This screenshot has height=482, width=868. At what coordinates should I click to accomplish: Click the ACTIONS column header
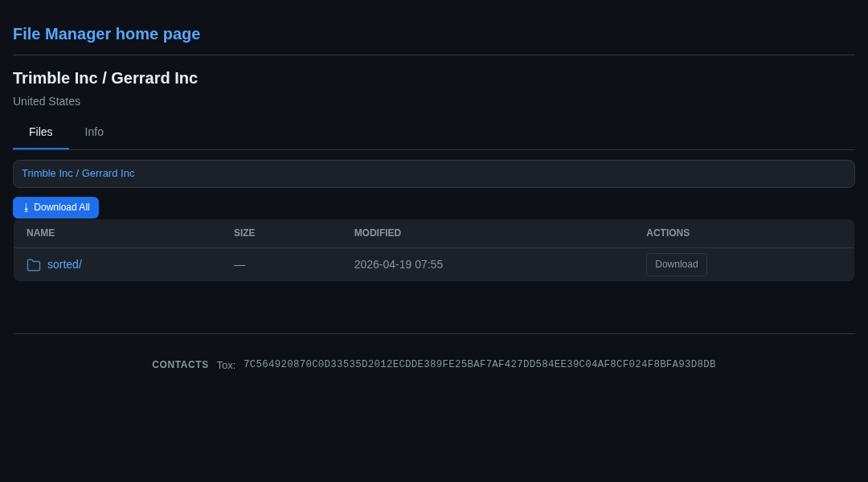668,233
